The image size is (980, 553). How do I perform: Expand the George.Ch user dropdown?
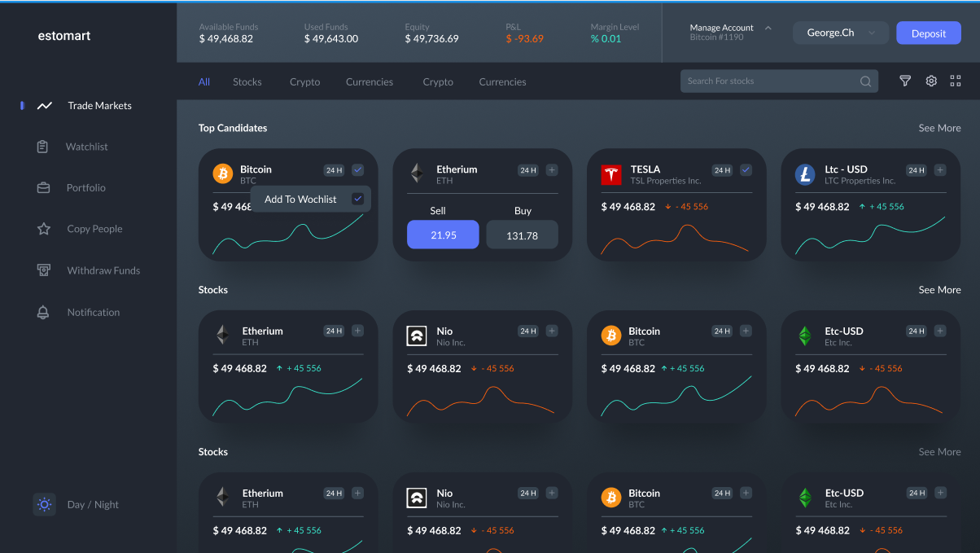pos(839,33)
